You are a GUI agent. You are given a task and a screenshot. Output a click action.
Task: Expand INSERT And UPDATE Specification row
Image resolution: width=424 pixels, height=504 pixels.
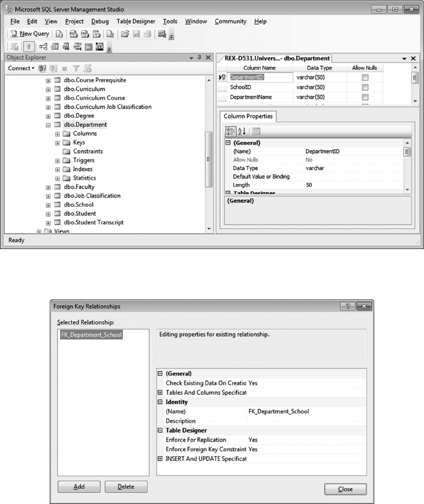(x=160, y=459)
